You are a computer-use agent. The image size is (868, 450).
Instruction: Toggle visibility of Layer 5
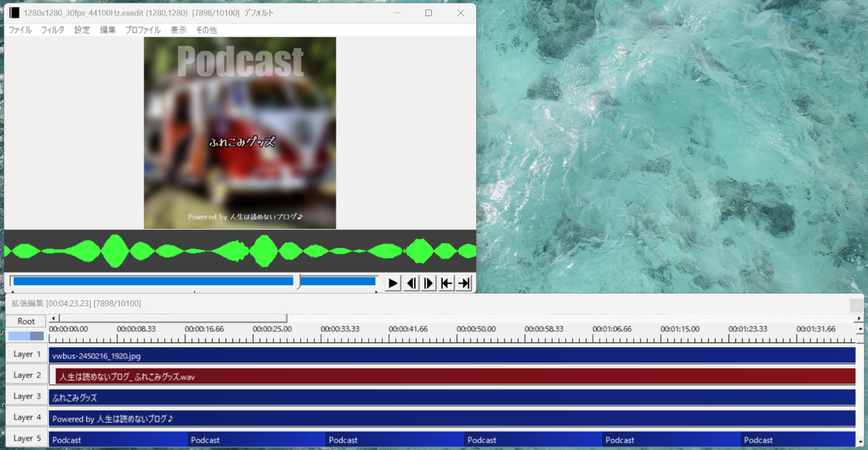coord(27,438)
